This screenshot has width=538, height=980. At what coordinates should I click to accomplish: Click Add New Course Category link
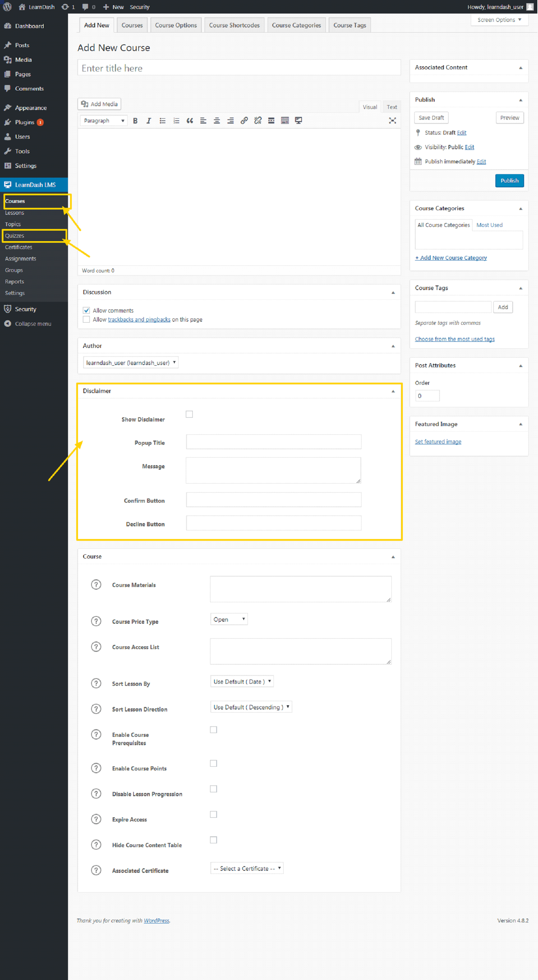(451, 257)
